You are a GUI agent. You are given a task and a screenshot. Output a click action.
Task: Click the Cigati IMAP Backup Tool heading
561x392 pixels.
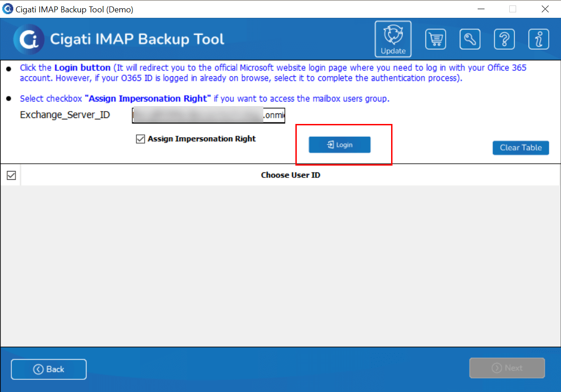(x=137, y=39)
